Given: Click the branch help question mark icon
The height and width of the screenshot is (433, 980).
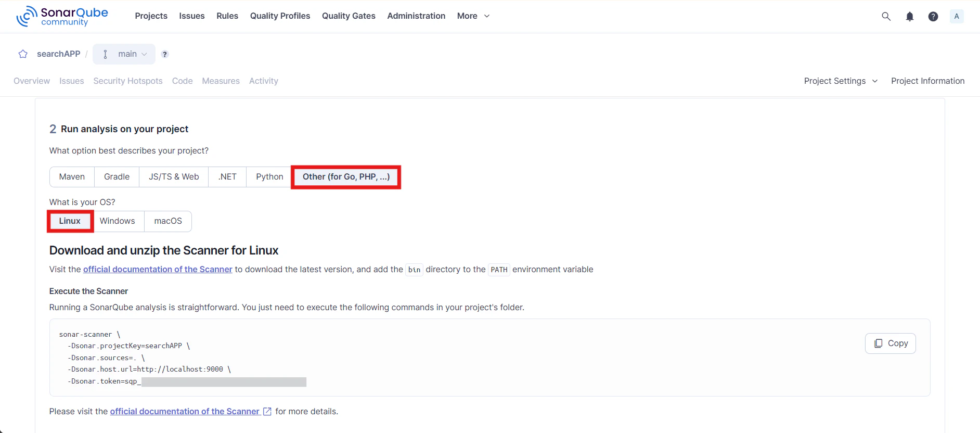Looking at the screenshot, I should click(x=165, y=54).
